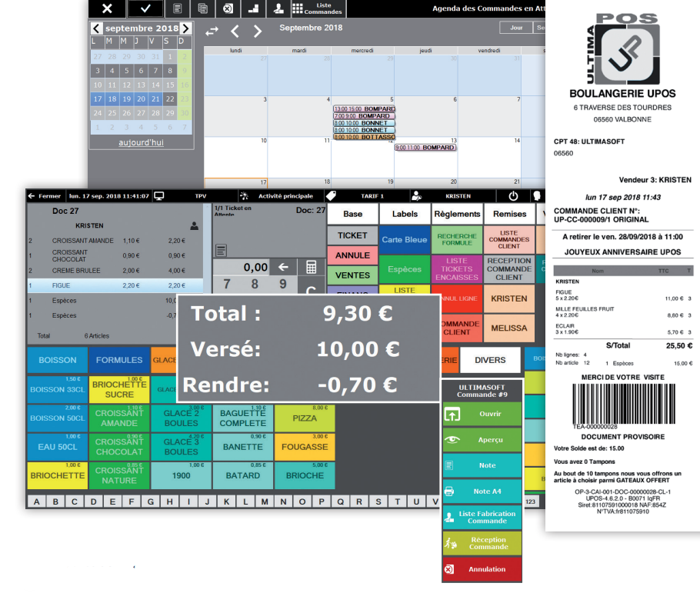Switch to the Base tab
700x593 pixels.
coord(352,214)
